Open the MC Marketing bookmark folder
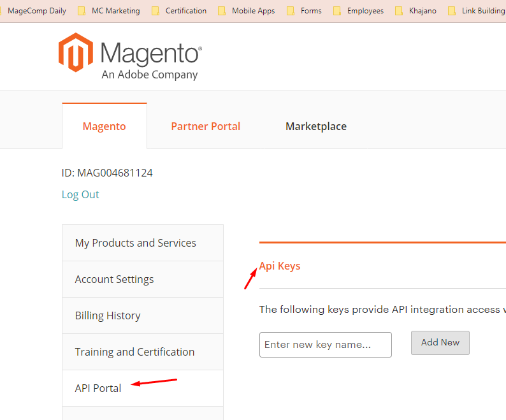This screenshot has height=420, width=506. pyautogui.click(x=110, y=11)
